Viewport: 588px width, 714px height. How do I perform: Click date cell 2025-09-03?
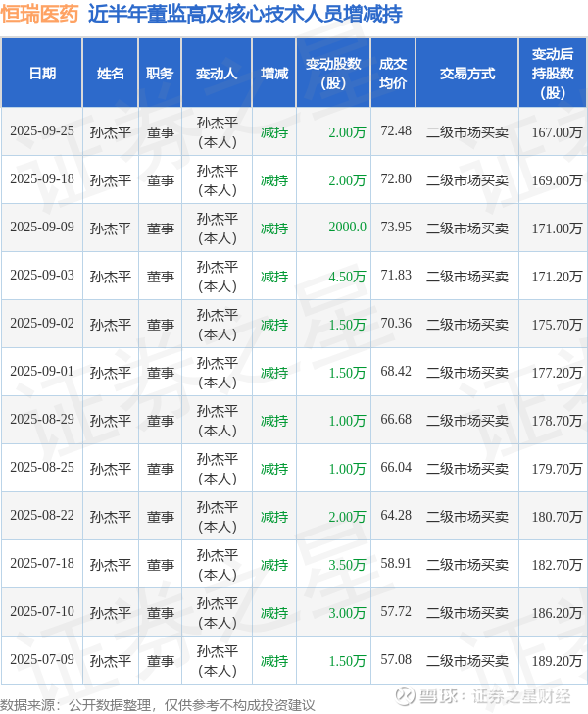click(x=42, y=275)
